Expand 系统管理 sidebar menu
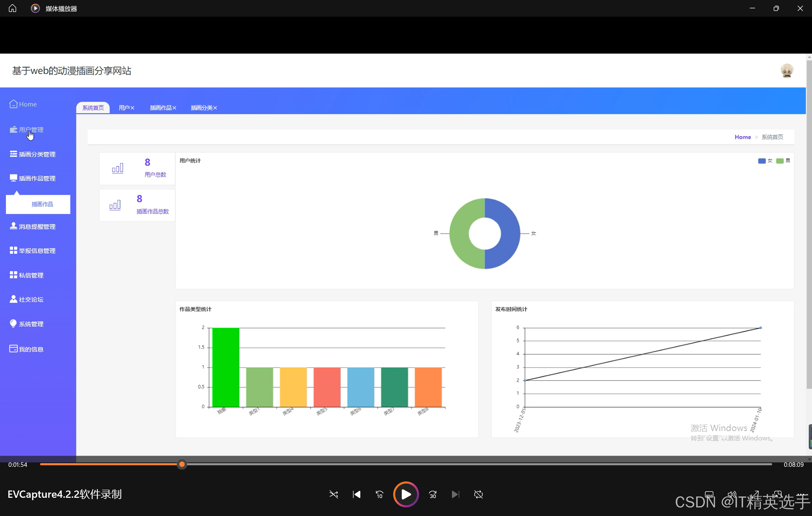The height and width of the screenshot is (516, 812). 27,324
